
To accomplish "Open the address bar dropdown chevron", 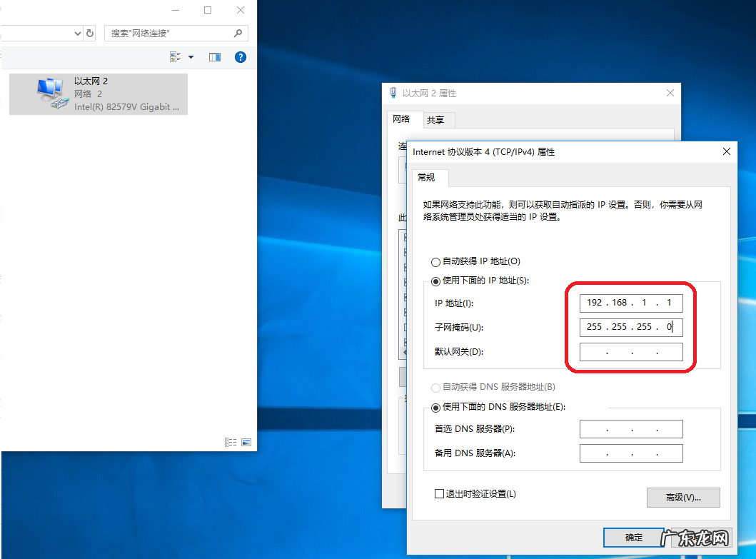I will (x=77, y=33).
